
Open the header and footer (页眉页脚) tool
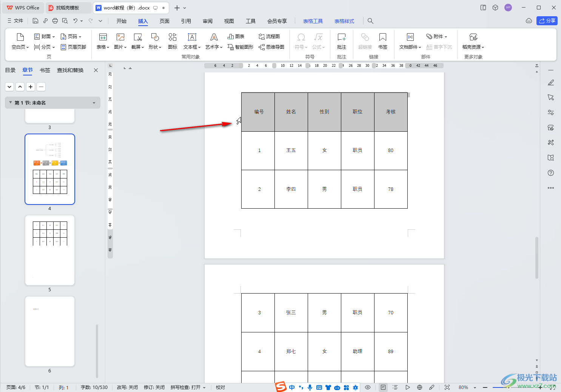pos(74,47)
